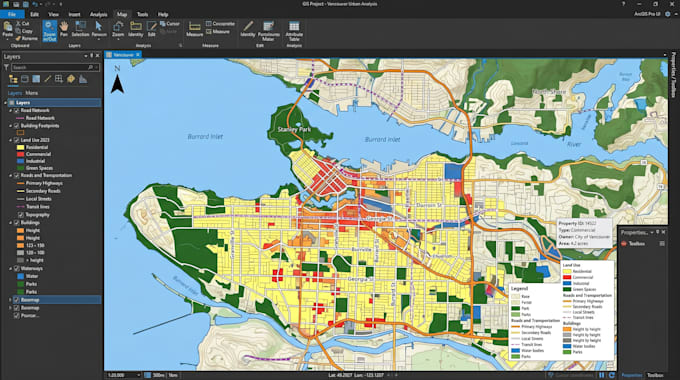Select the List By Drawing Order icon
This screenshot has width=680, height=380.
(x=13, y=79)
